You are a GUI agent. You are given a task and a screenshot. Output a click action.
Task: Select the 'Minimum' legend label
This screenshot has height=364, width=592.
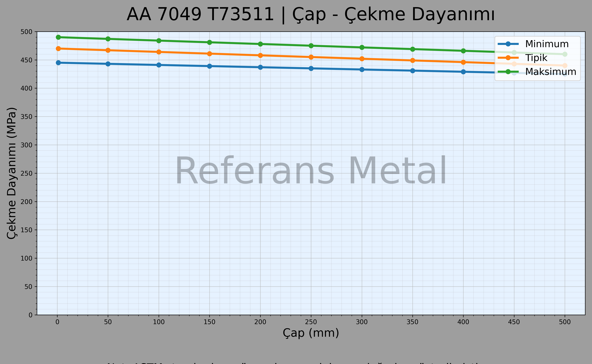[x=547, y=44]
